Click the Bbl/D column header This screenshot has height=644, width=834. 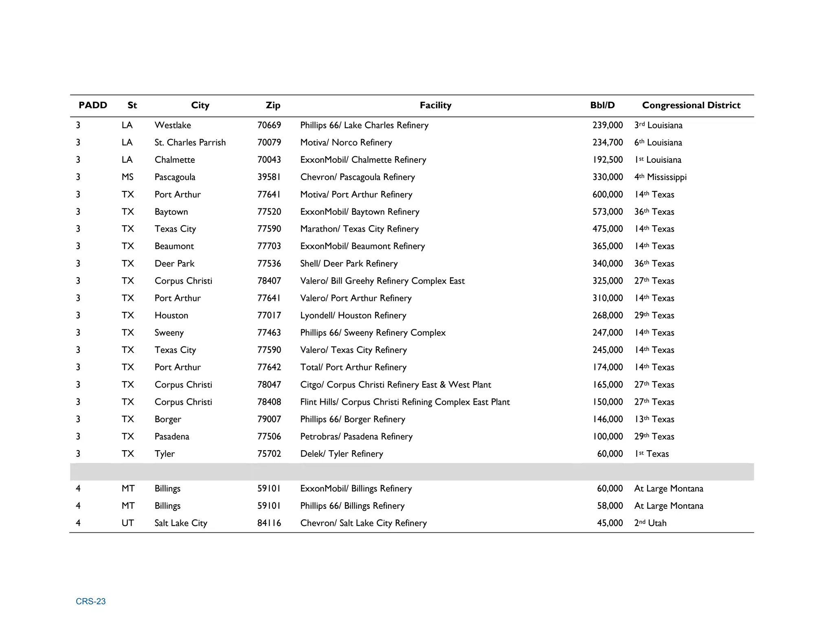click(602, 105)
